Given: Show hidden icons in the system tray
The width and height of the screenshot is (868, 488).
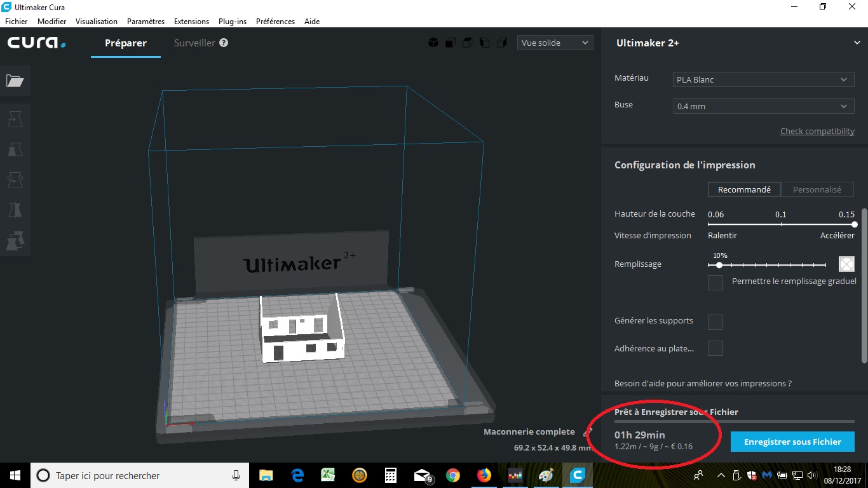Looking at the screenshot, I should [721, 475].
